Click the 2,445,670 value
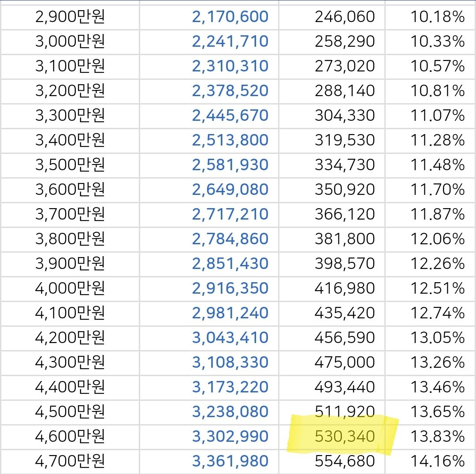Viewport: 476px width, 474px height. [231, 116]
